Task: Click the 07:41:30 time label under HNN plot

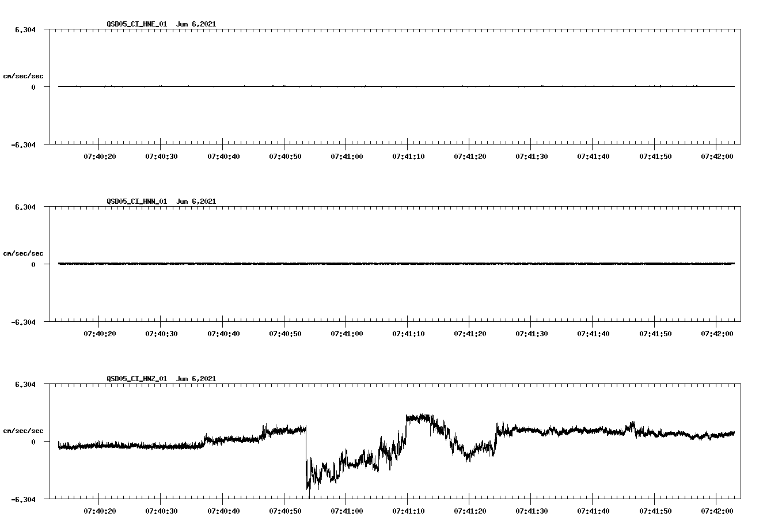Action: [532, 334]
